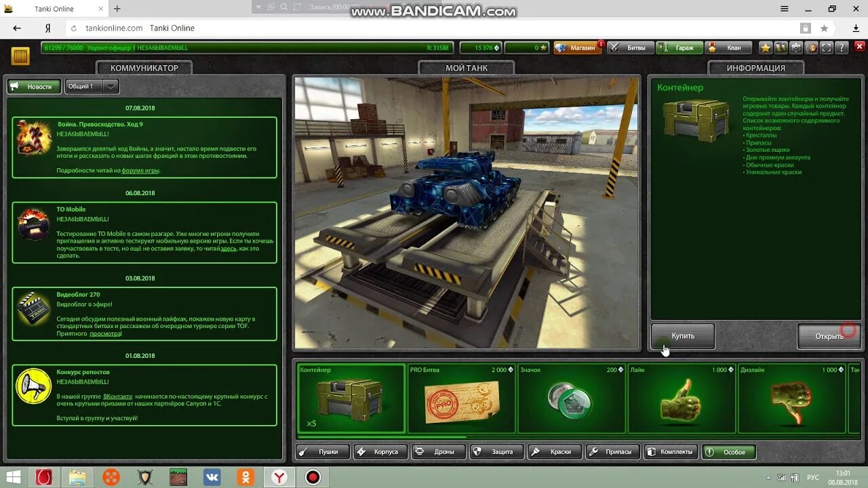Click the Видеоблог 270 clapperboard icon
Image resolution: width=868 pixels, height=488 pixels.
34,309
